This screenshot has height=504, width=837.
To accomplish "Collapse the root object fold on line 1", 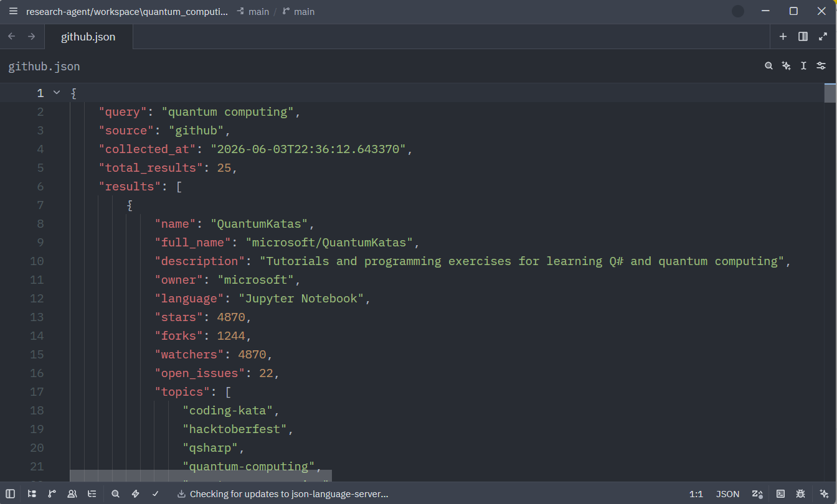I will (57, 93).
